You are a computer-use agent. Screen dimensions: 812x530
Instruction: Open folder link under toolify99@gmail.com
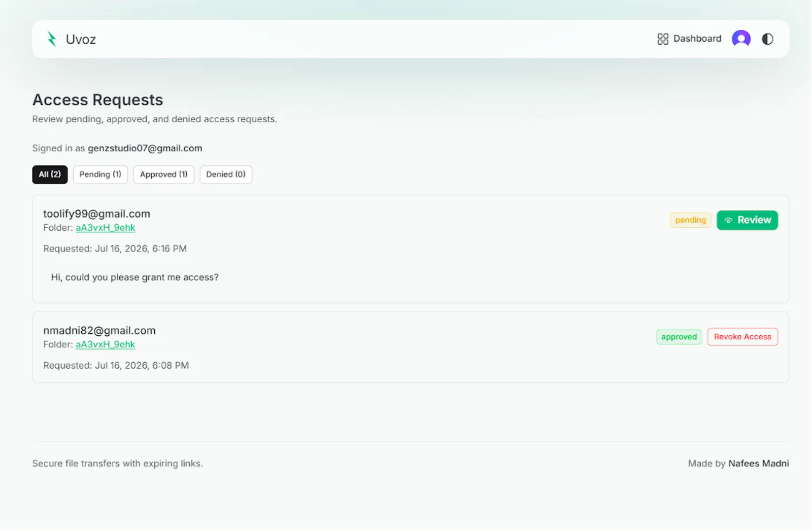click(106, 228)
